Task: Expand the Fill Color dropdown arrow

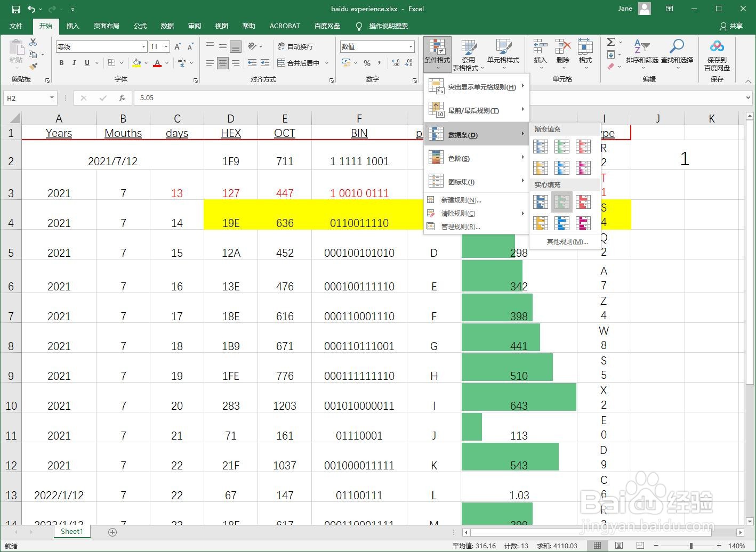Action: [x=146, y=63]
